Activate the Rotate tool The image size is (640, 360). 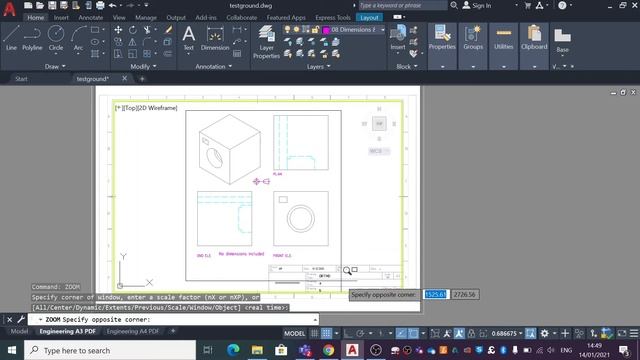tap(133, 30)
